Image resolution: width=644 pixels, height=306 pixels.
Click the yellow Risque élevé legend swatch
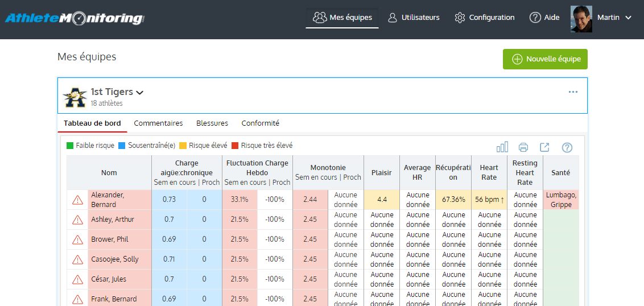183,146
